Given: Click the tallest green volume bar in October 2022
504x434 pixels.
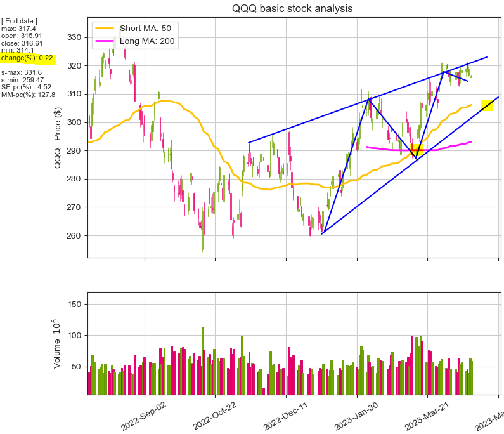Looking at the screenshot, I should (203, 361).
